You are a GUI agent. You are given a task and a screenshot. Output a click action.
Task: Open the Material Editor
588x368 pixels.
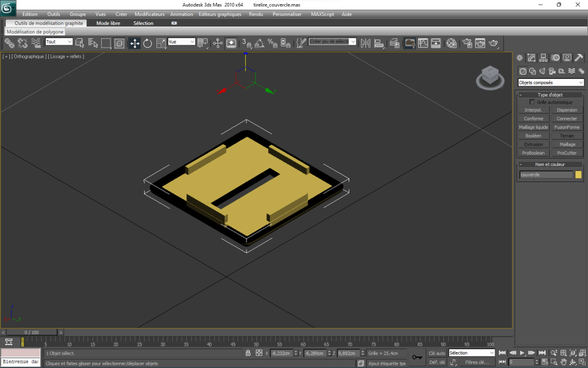[451, 43]
